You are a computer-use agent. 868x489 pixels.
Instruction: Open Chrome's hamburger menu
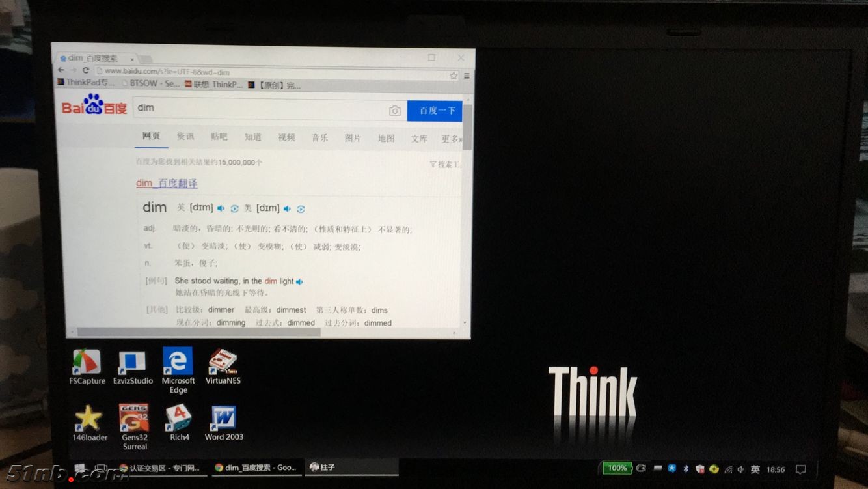pyautogui.click(x=466, y=75)
